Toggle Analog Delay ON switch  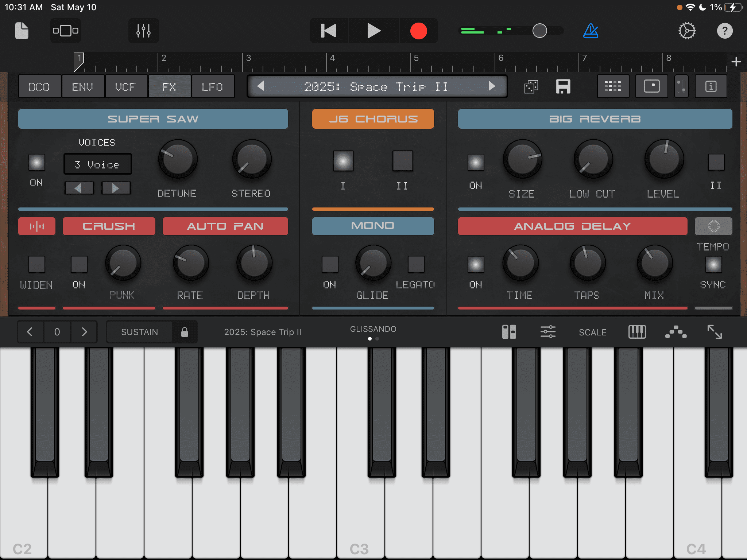[x=476, y=264]
